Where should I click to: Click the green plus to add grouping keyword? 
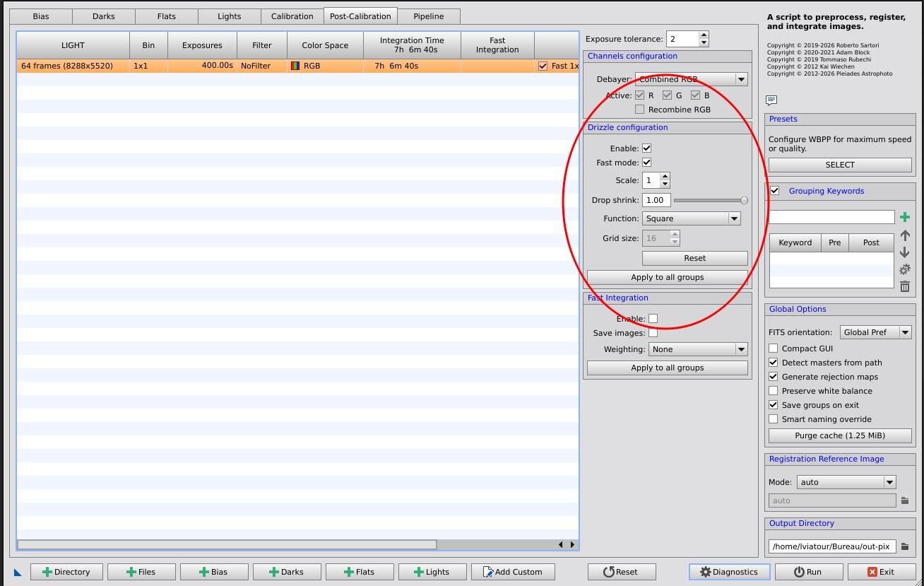(904, 217)
